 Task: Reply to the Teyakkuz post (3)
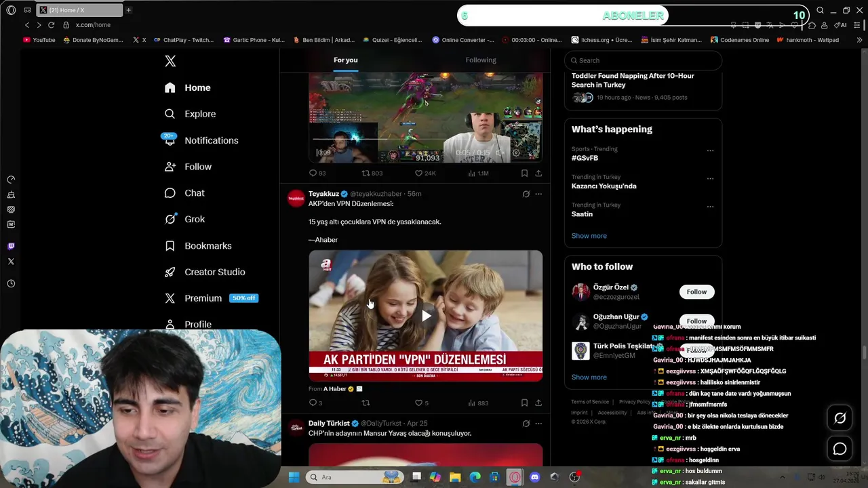[x=315, y=403]
